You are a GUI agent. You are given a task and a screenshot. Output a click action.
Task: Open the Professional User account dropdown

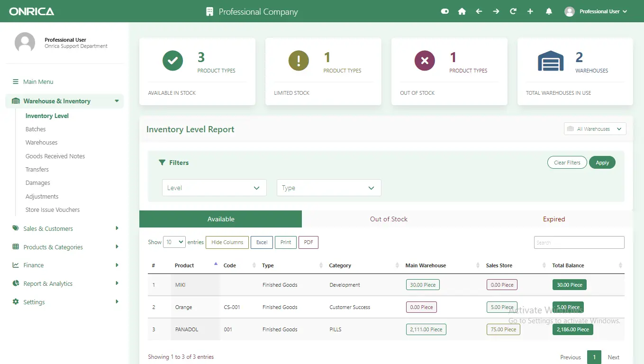pos(596,11)
